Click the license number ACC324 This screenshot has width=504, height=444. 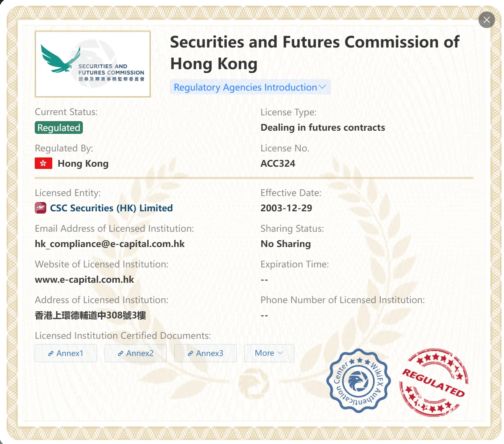pyautogui.click(x=278, y=164)
